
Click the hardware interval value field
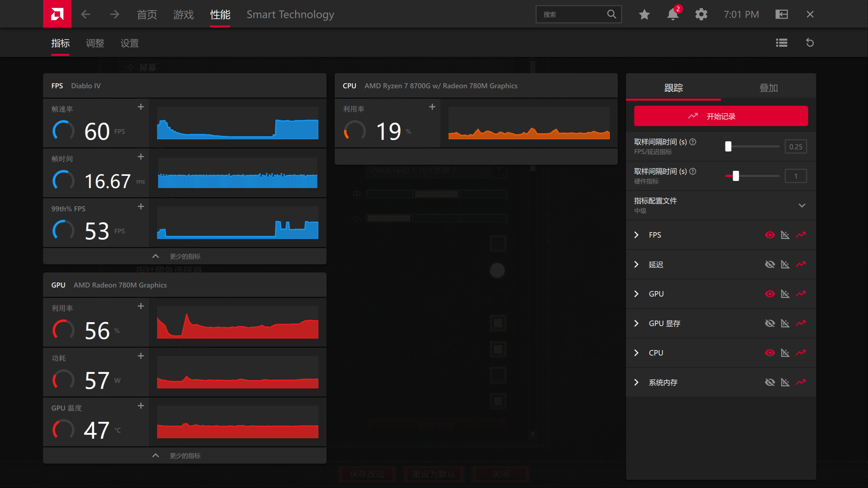(x=795, y=176)
